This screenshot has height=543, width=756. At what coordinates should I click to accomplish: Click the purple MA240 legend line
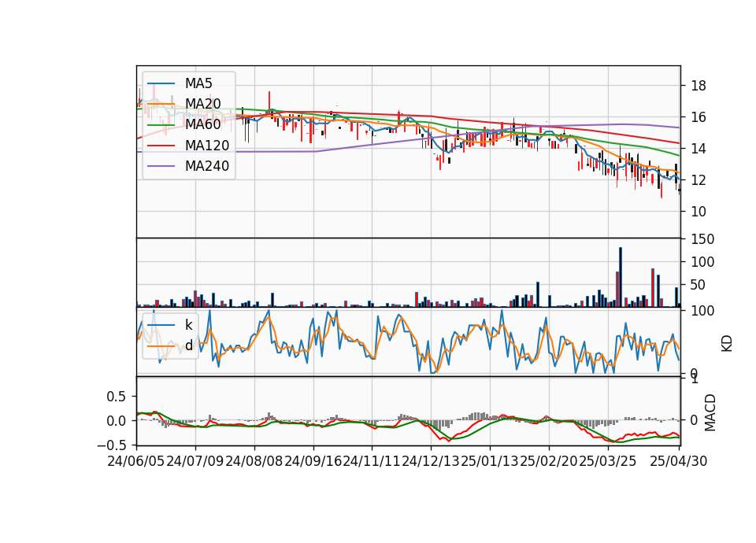[x=161, y=166]
